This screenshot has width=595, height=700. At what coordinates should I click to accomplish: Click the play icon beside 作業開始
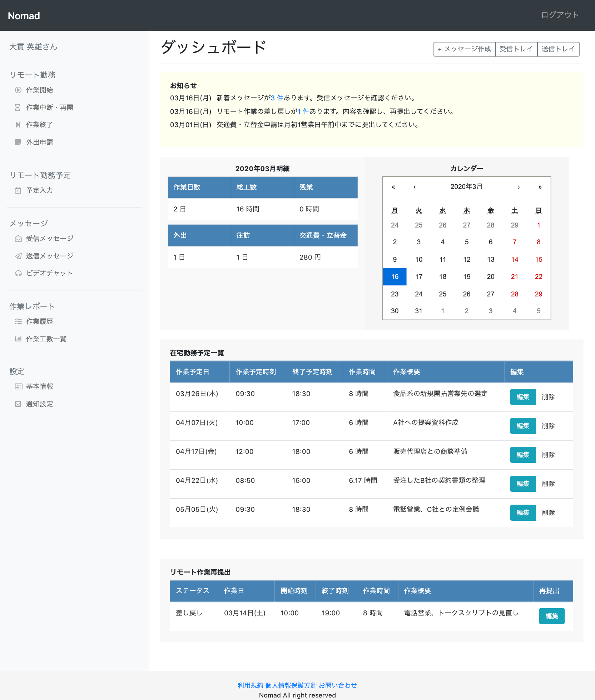18,90
